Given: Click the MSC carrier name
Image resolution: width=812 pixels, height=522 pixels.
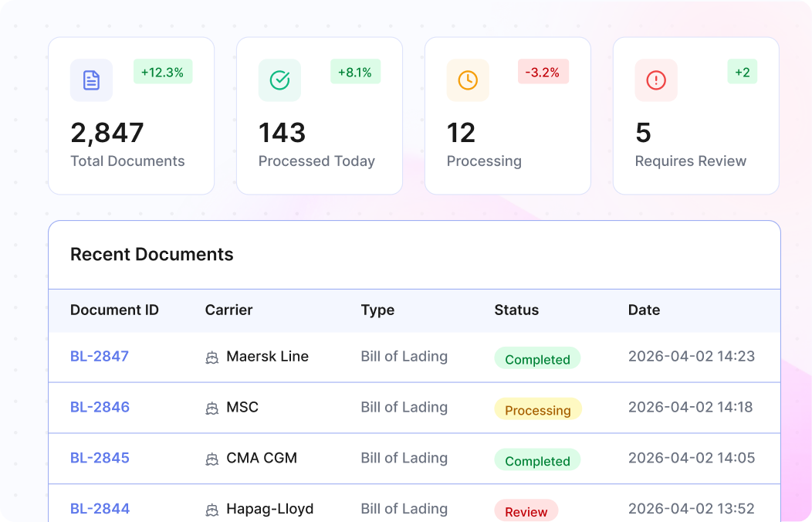Looking at the screenshot, I should 242,407.
